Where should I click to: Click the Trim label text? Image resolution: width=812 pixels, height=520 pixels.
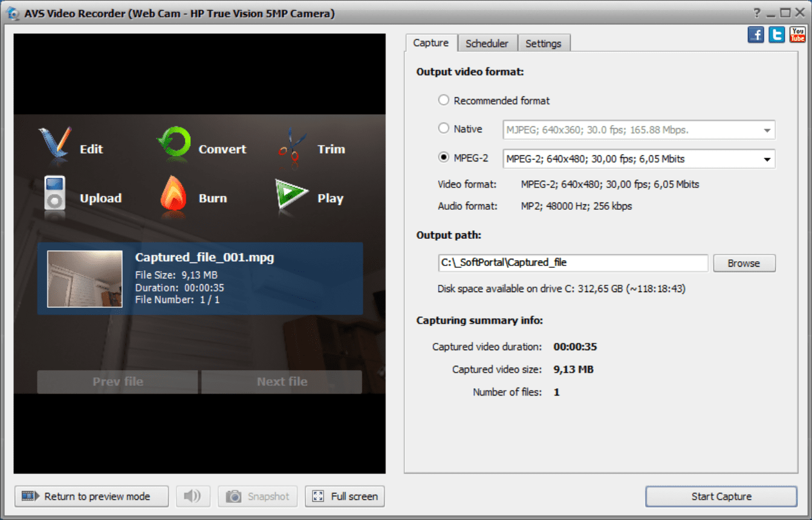tap(331, 149)
